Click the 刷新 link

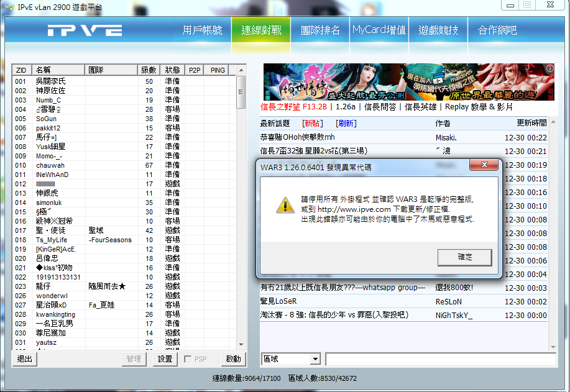tap(346, 124)
